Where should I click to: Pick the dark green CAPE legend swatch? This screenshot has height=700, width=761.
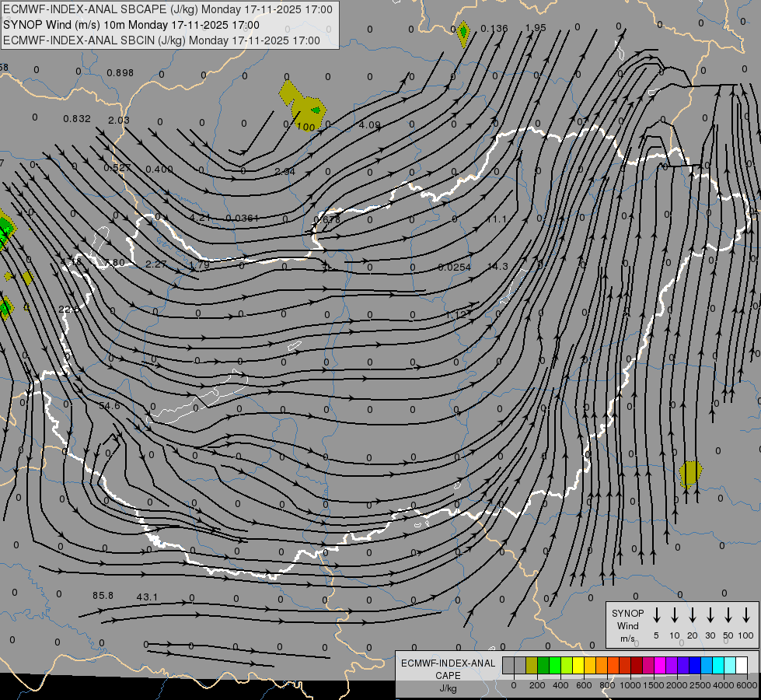point(543,665)
